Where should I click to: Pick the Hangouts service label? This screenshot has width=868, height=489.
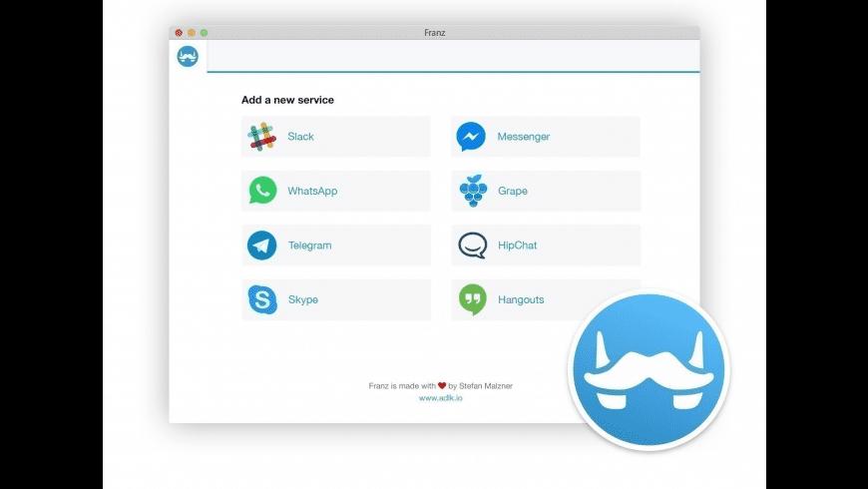tap(521, 299)
